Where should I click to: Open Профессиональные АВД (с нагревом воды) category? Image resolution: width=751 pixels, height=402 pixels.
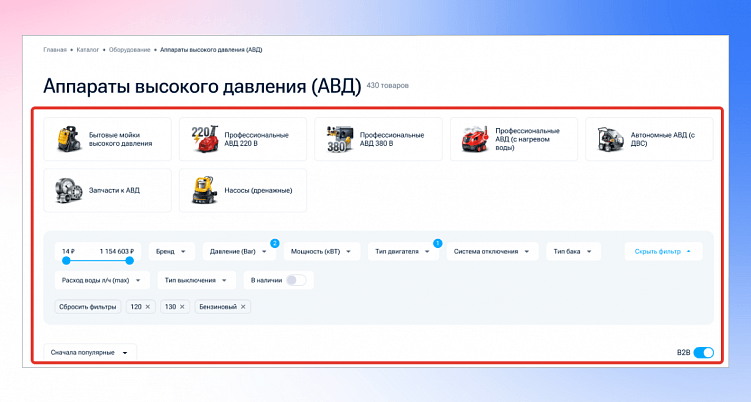point(514,139)
